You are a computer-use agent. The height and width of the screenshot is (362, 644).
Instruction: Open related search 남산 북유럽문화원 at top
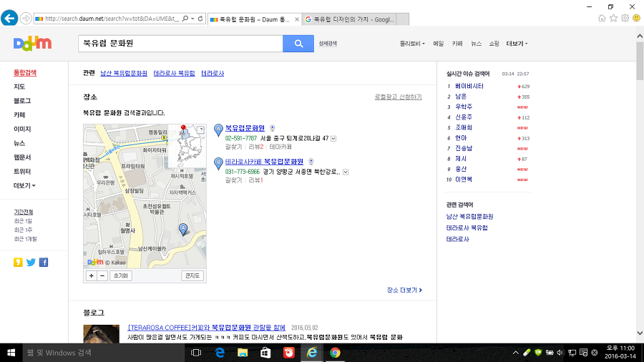(x=124, y=74)
